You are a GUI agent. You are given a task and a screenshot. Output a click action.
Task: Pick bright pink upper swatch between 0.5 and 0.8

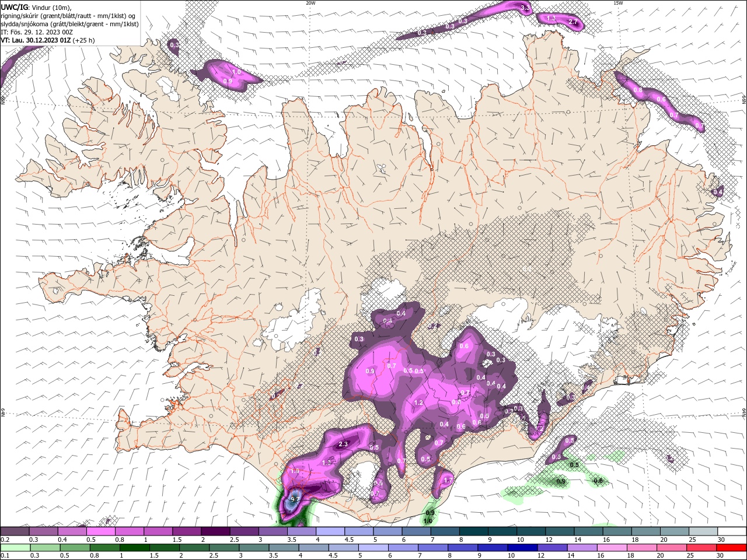pos(100,531)
